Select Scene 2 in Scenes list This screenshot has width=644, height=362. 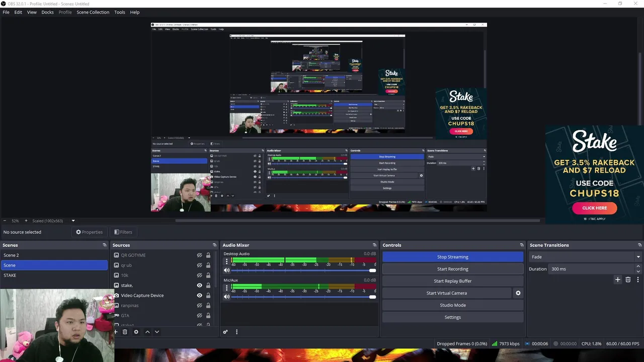54,255
